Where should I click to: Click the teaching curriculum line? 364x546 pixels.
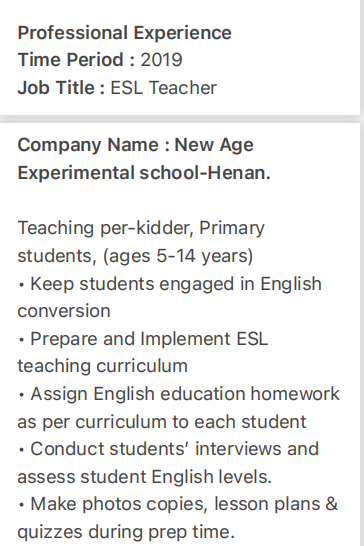click(102, 366)
